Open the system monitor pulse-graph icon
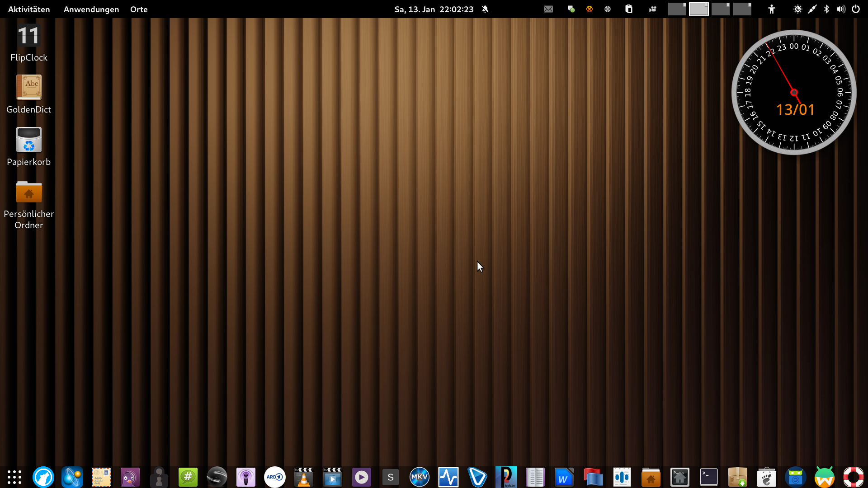Screen dimensions: 868x488 [x=448, y=477]
